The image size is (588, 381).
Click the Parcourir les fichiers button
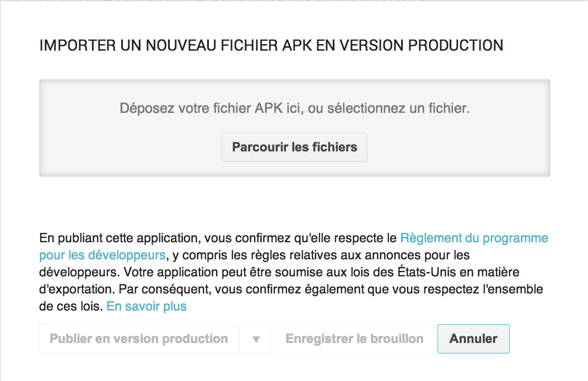tap(294, 148)
